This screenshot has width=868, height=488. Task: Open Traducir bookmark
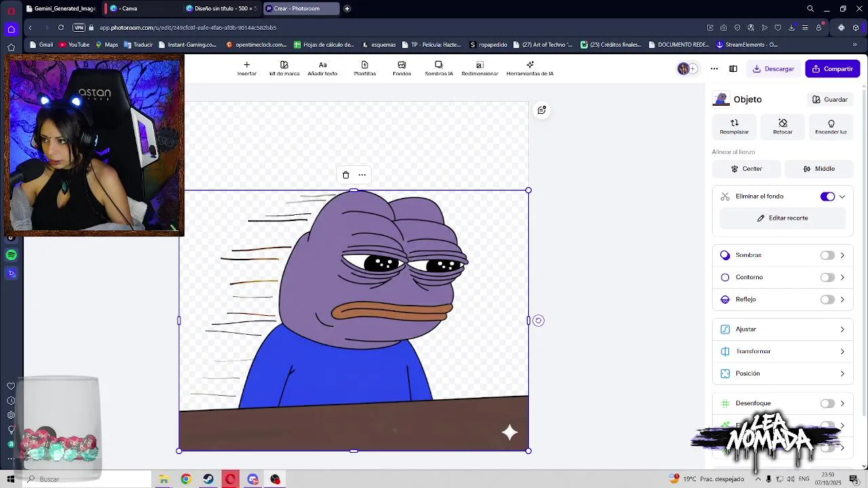coord(138,45)
